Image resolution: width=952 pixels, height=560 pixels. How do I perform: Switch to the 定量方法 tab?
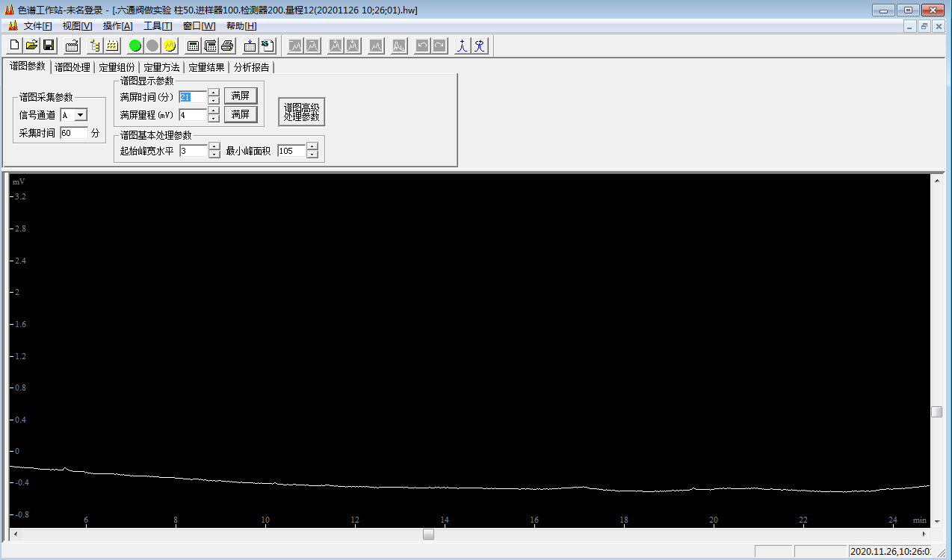coord(162,67)
